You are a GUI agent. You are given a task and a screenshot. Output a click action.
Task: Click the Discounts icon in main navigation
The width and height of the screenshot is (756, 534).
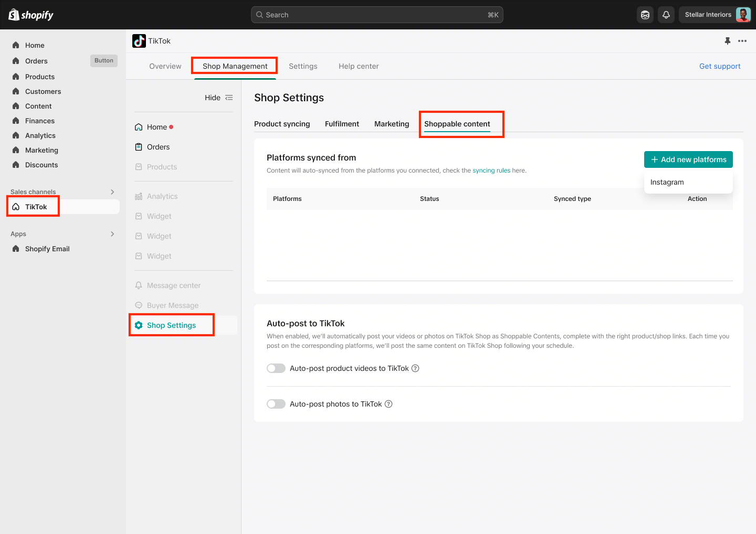pyautogui.click(x=16, y=165)
